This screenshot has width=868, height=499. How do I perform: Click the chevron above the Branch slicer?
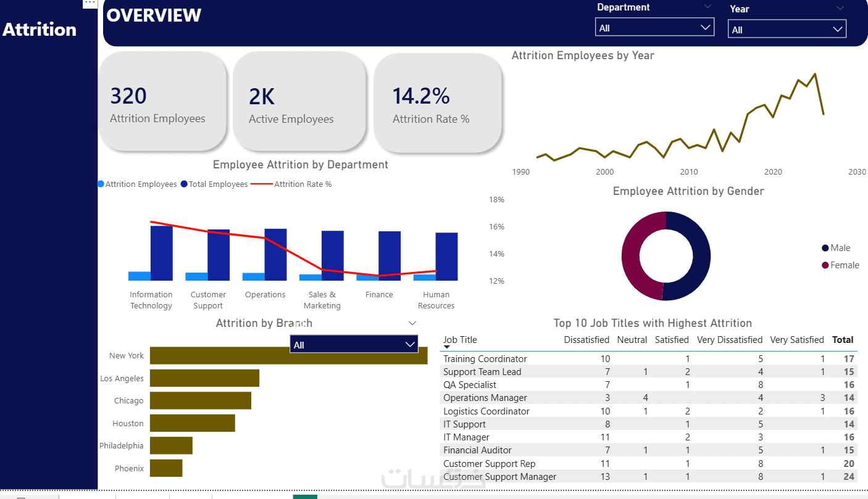click(412, 323)
